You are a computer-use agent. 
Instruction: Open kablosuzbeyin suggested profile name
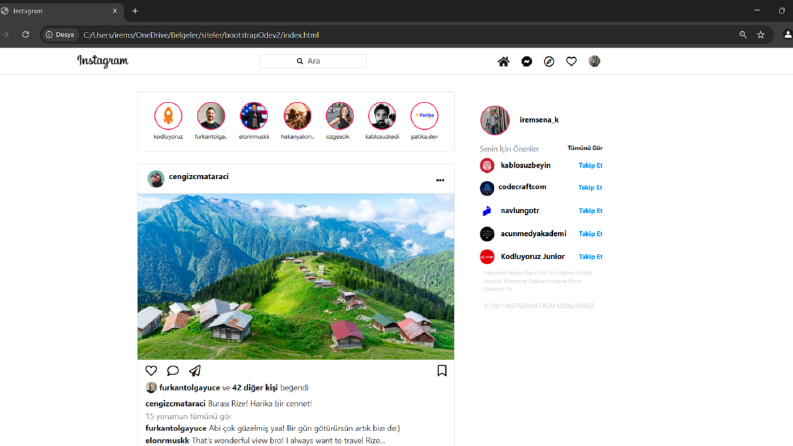pyautogui.click(x=525, y=165)
